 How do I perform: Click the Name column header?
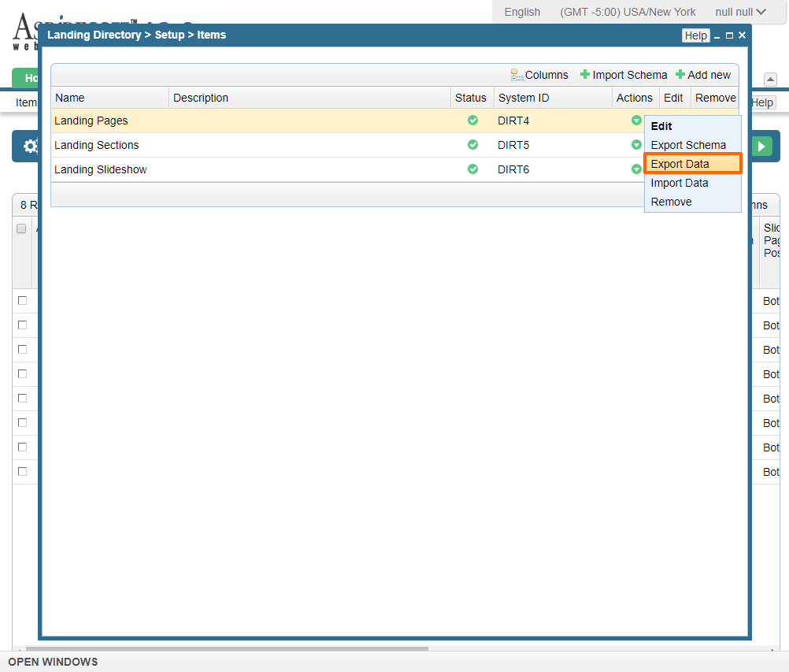pyautogui.click(x=110, y=98)
